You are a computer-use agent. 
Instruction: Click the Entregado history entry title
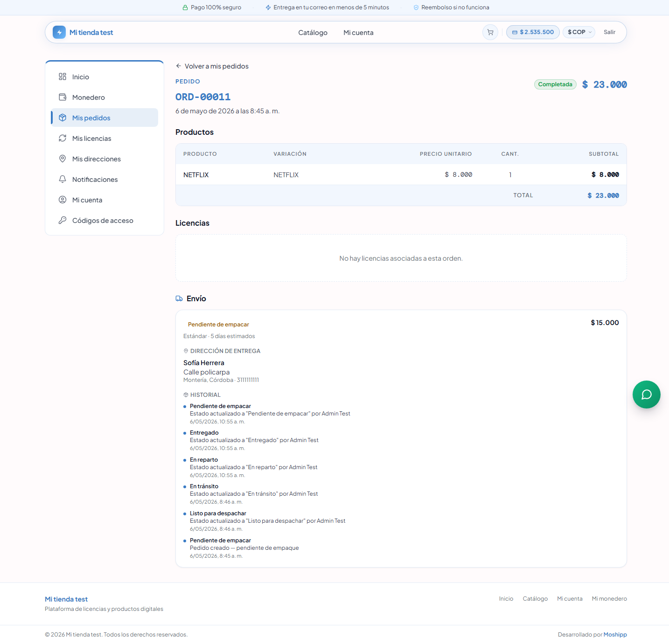204,433
